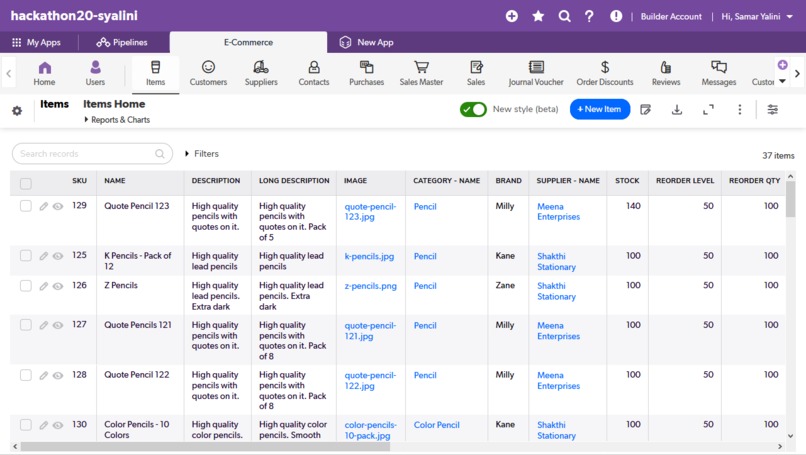The height and width of the screenshot is (455, 806).
Task: Select the K Pencils row checkbox
Action: pyautogui.click(x=26, y=256)
